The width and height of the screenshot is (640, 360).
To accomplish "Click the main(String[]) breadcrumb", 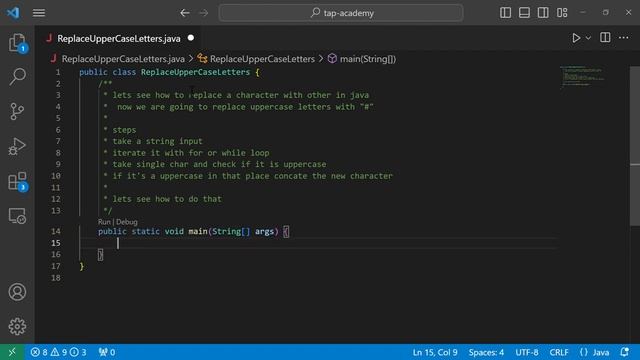I will (367, 59).
